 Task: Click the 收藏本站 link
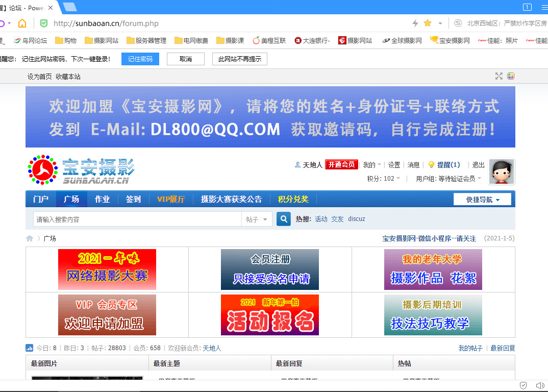pyautogui.click(x=68, y=77)
